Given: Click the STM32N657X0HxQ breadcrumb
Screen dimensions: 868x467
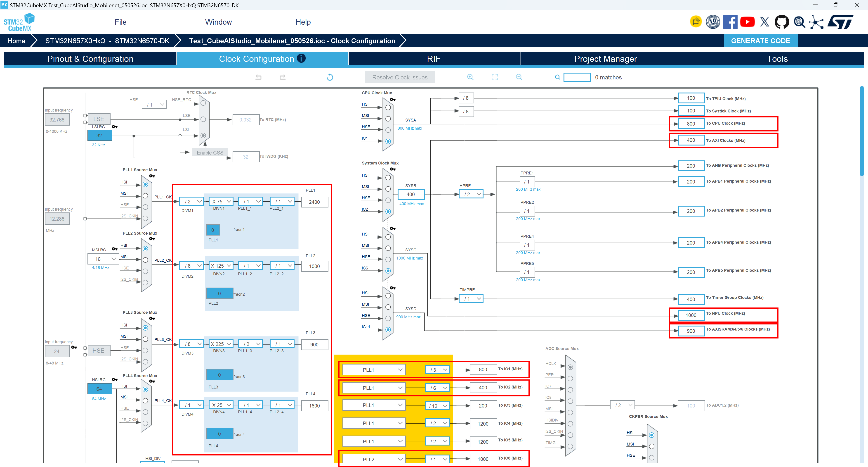Looking at the screenshot, I should [x=107, y=41].
